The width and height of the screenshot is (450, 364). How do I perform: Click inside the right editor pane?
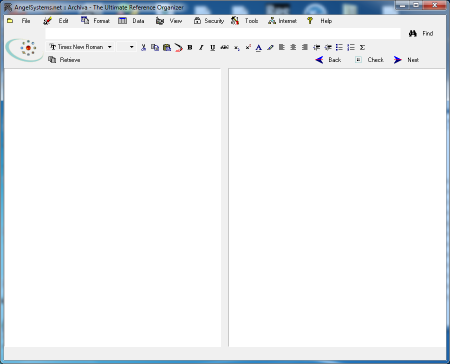tap(337, 208)
